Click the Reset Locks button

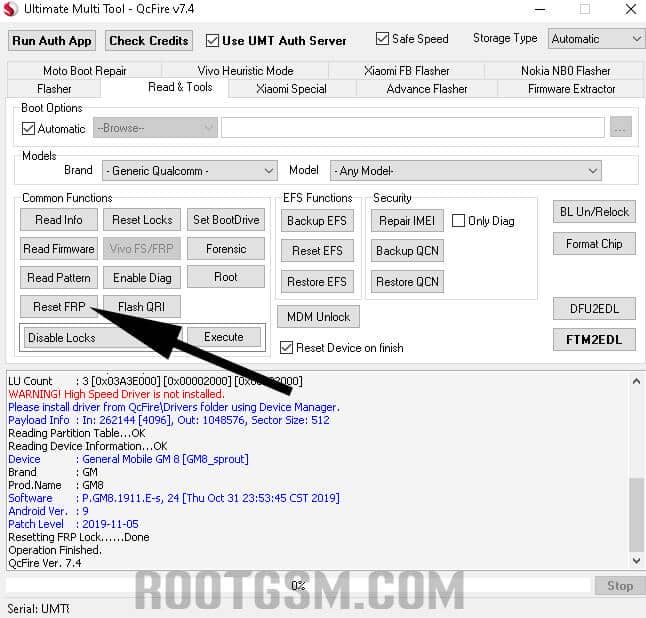[x=142, y=220]
